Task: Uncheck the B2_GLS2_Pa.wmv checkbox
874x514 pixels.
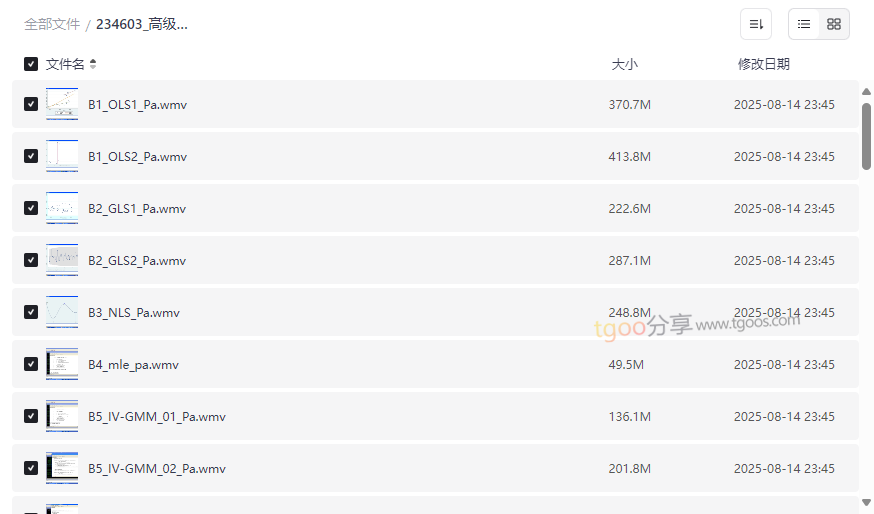Action: click(31, 260)
